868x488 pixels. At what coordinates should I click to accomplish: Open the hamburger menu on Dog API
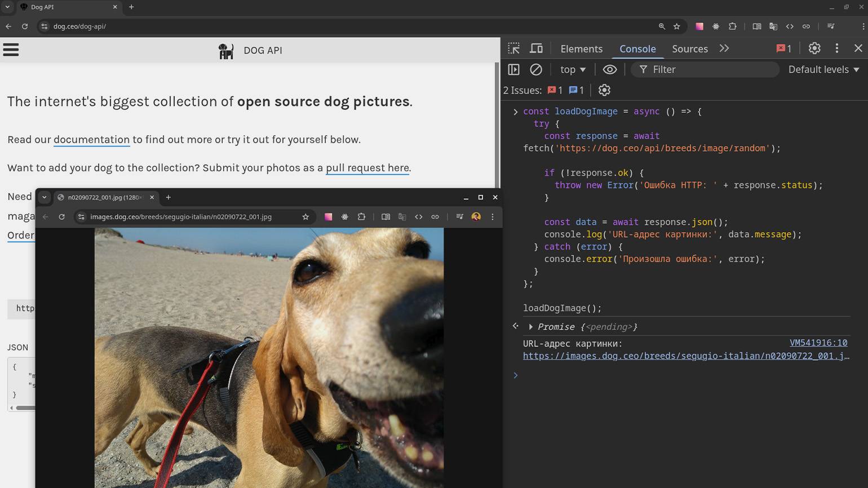click(x=11, y=50)
